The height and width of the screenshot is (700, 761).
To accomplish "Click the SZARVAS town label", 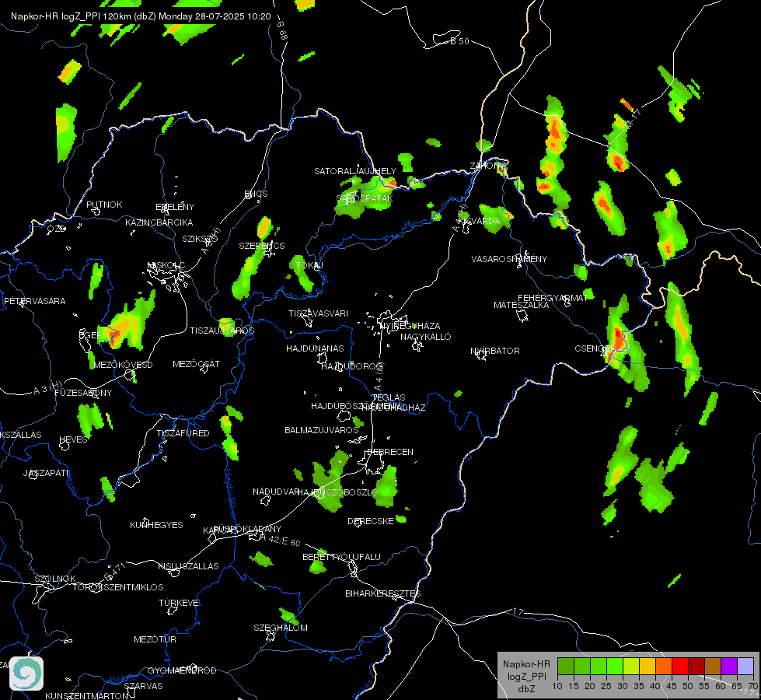I will 143,687.
